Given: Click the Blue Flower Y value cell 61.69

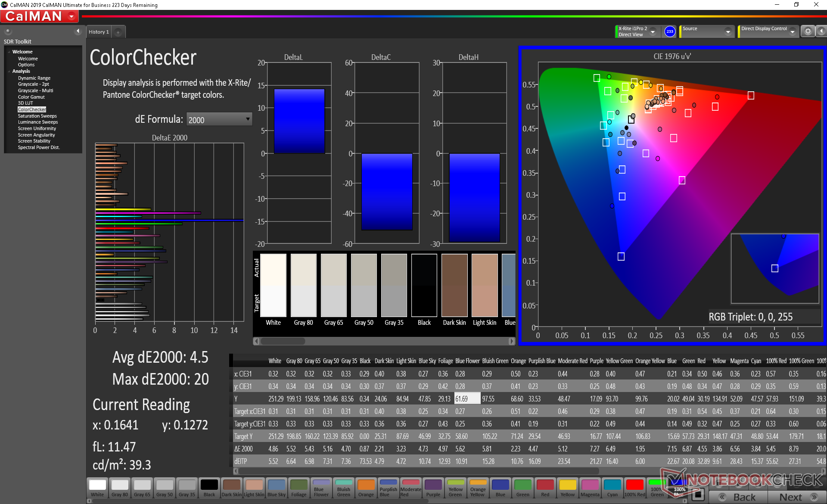Looking at the screenshot, I should (467, 399).
